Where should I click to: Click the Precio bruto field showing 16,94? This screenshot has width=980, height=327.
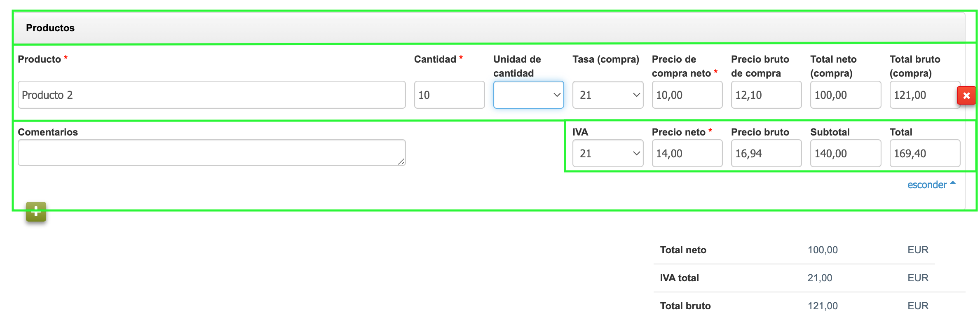pyautogui.click(x=766, y=154)
